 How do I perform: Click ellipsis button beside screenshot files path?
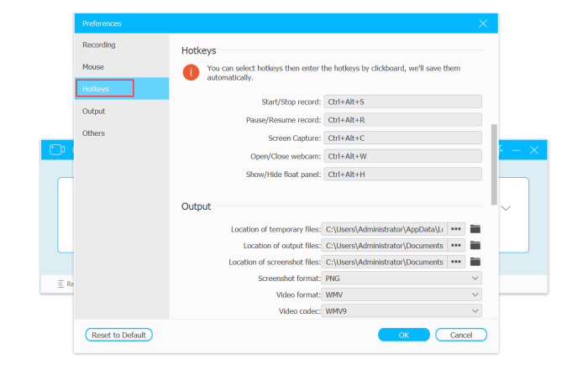click(x=456, y=262)
